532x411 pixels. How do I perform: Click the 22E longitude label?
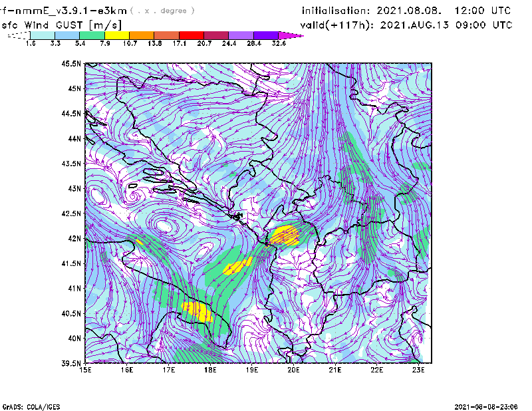click(377, 370)
